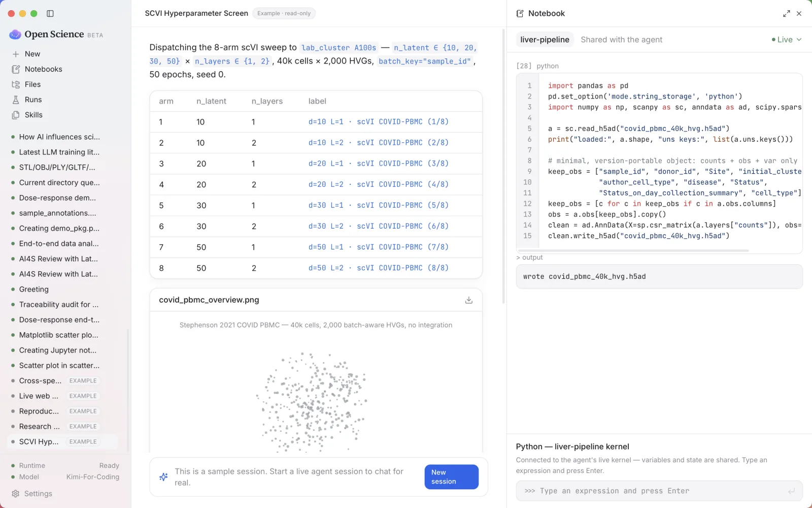This screenshot has width=812, height=508.
Task: Open 'Dose-response end-t...' session
Action: 59,320
